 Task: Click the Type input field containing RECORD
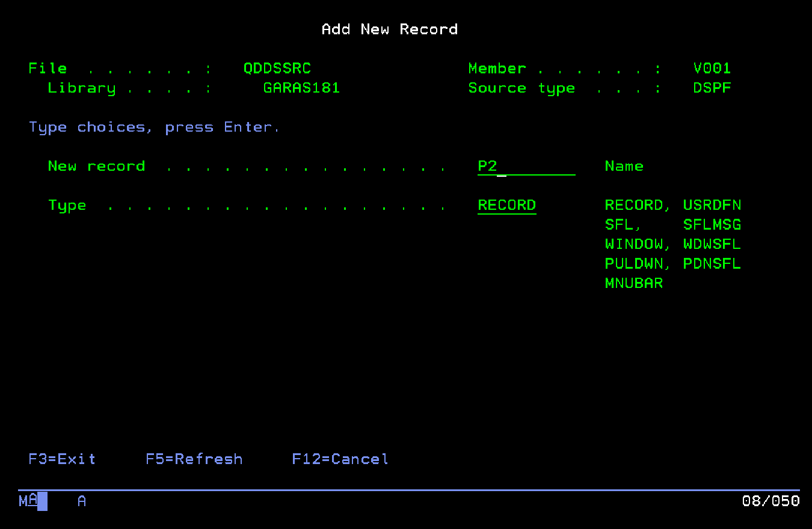(506, 206)
